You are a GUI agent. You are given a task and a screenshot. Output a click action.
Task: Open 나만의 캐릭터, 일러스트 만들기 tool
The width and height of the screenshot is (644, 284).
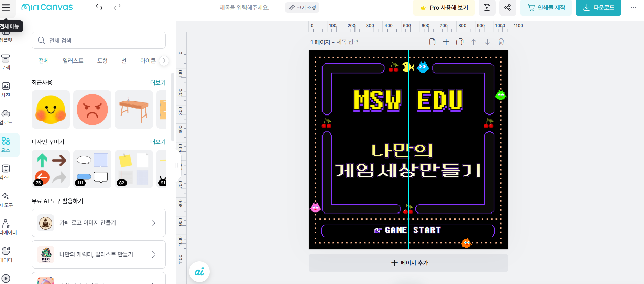tap(99, 254)
